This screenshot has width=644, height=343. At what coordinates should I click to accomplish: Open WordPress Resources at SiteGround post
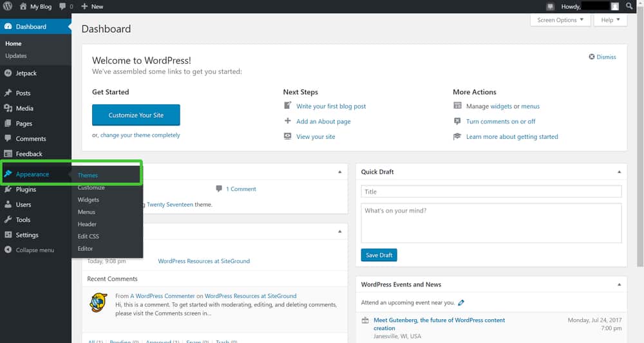(204, 261)
